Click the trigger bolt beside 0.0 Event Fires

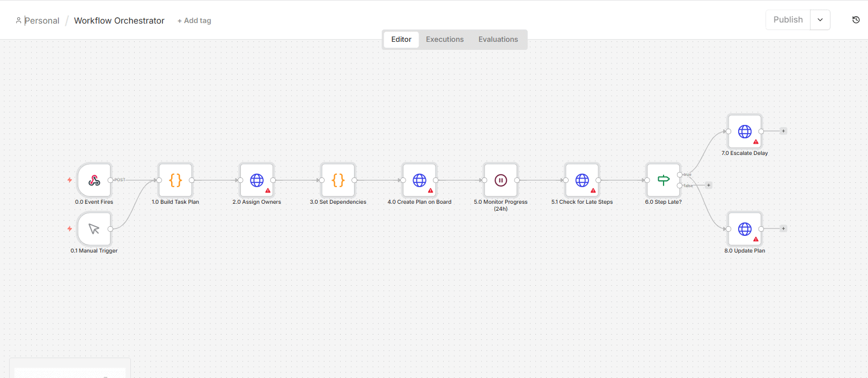coord(70,180)
